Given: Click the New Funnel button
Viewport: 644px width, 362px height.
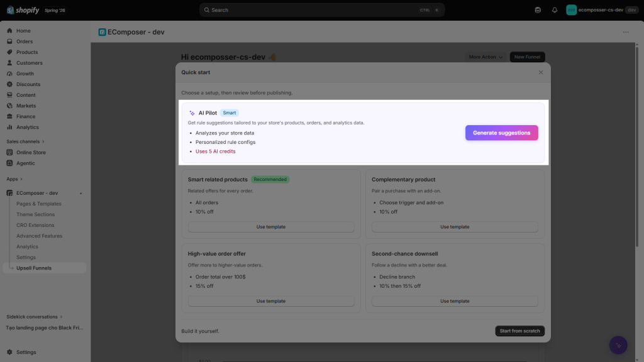Looking at the screenshot, I should click(x=527, y=57).
